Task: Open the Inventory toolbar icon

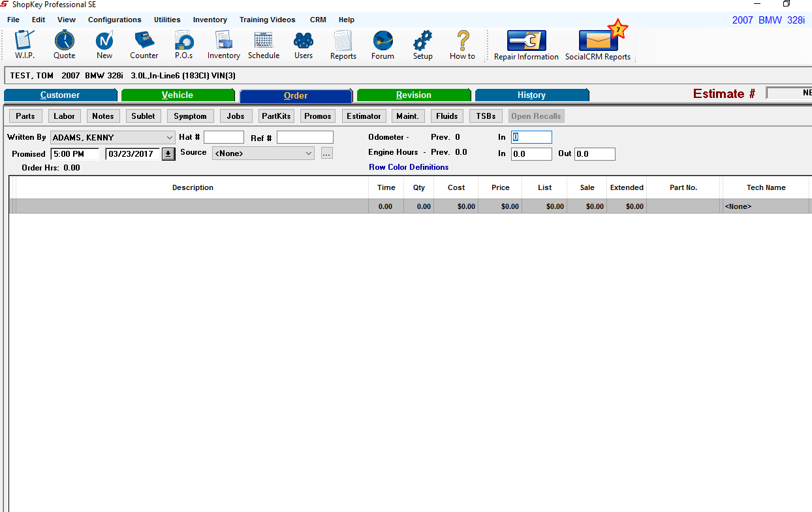Action: pyautogui.click(x=224, y=45)
